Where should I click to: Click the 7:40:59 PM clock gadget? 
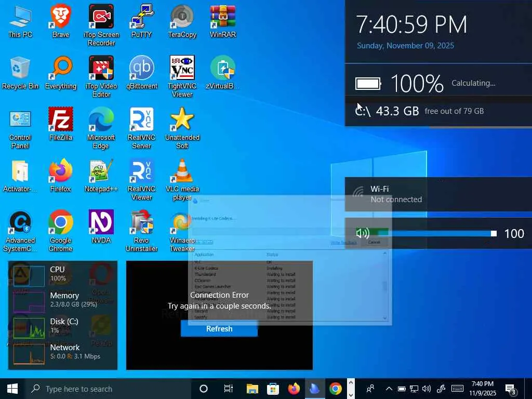[x=438, y=31]
